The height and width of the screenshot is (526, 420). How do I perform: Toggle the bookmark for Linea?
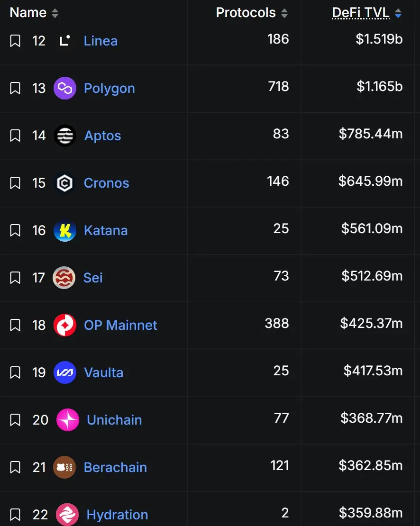[x=15, y=41]
